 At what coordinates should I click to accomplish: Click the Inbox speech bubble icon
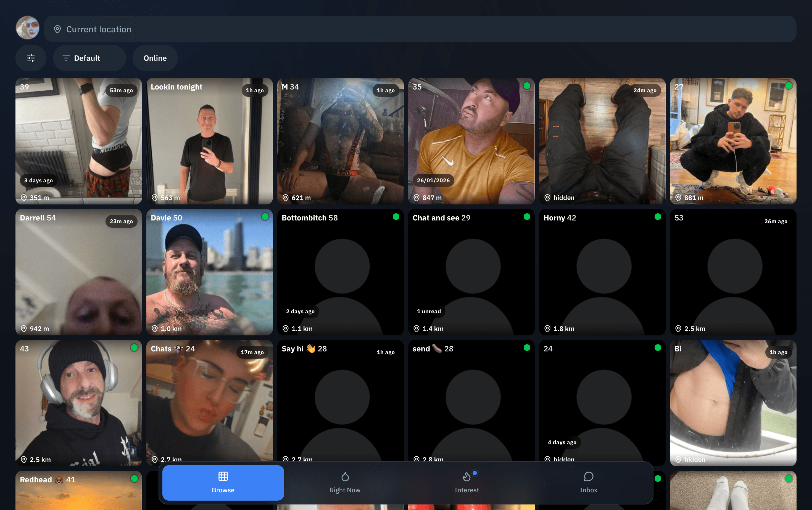coord(589,476)
